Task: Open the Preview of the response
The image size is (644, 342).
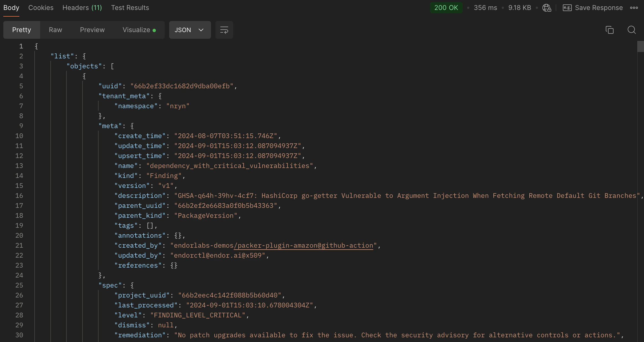Action: pyautogui.click(x=92, y=30)
